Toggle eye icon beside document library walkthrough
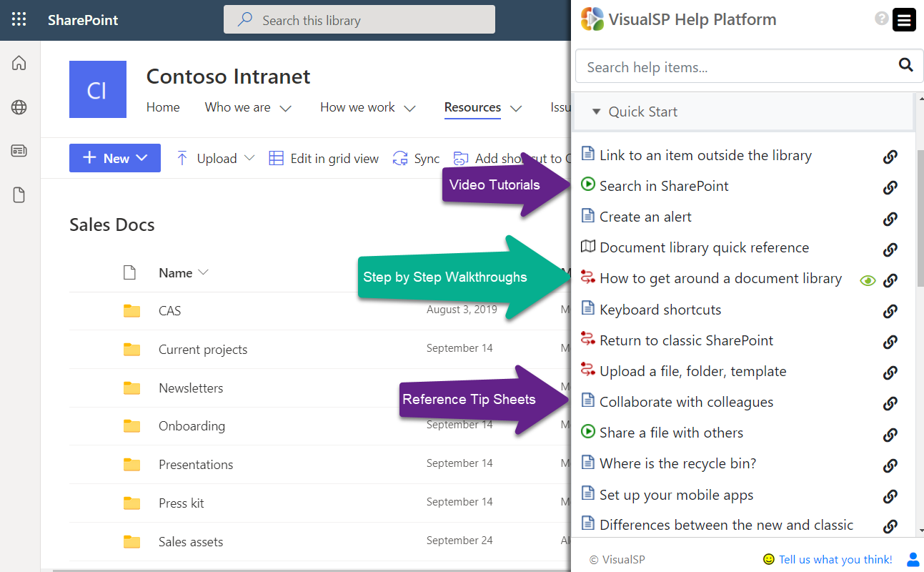The width and height of the screenshot is (924, 572). (x=868, y=280)
